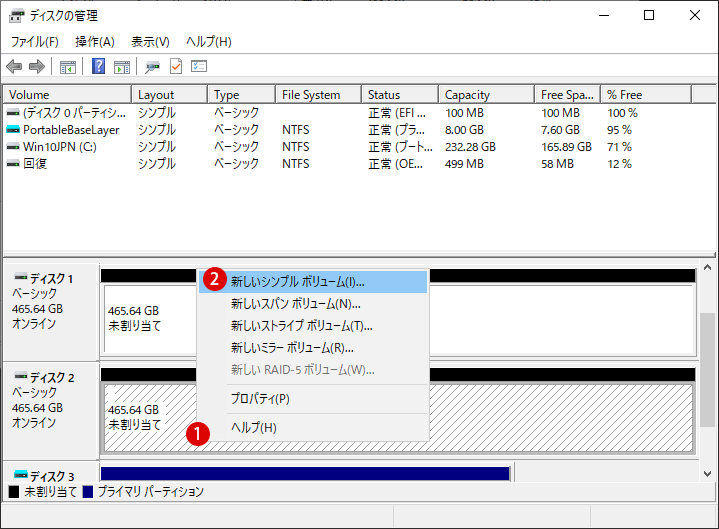Viewport: 719px width, 529px height.
Task: Click the blue プライマリ パーティション legend swatch
Action: 88,492
